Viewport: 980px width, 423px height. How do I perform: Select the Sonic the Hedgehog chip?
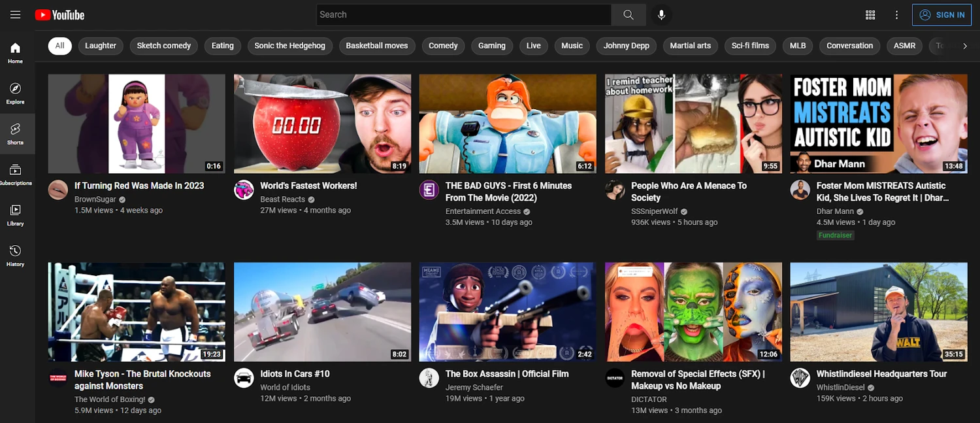(290, 46)
